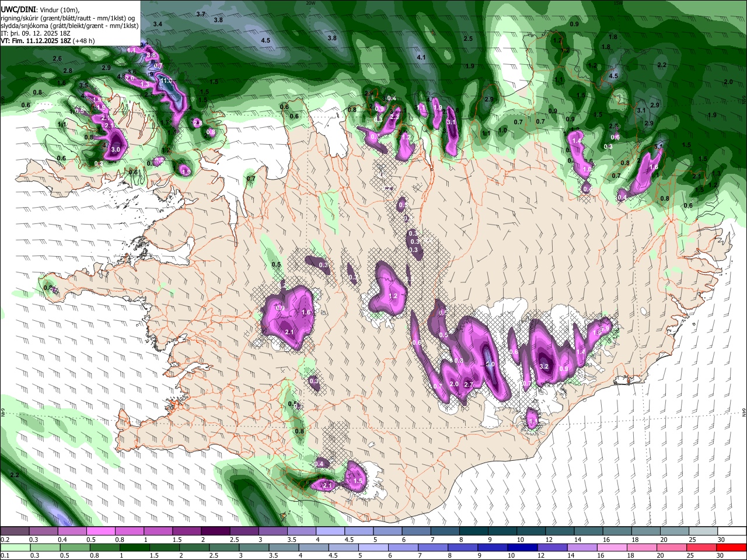Pick the red 30 swatch in rain scale

tap(731, 547)
